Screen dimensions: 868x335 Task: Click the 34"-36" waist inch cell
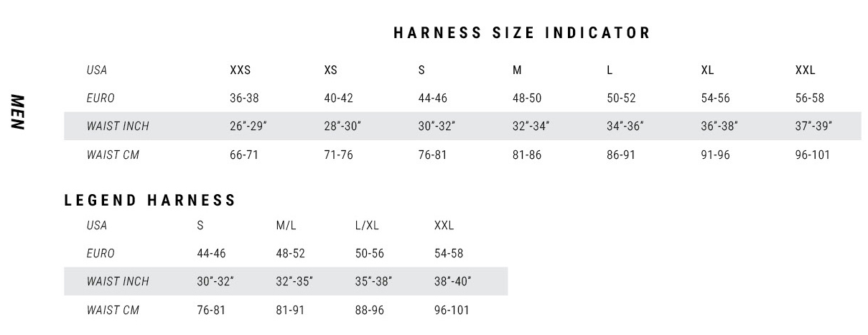pyautogui.click(x=625, y=127)
